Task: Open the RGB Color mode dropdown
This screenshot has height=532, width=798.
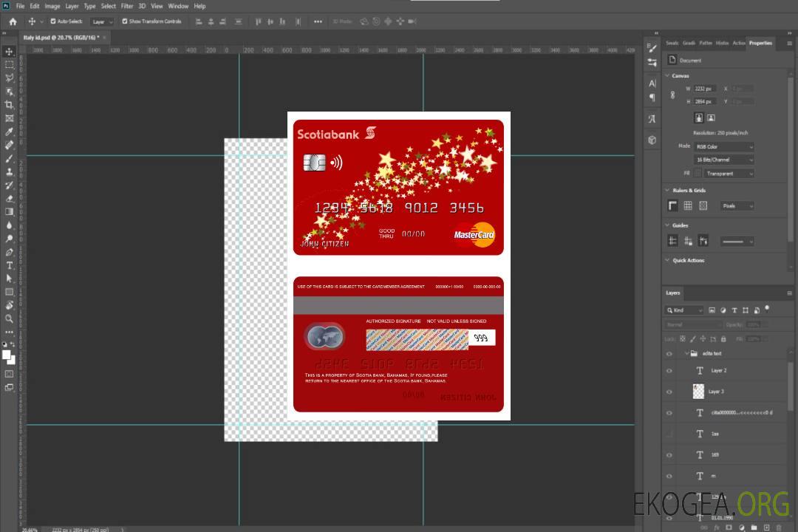Action: (724, 147)
